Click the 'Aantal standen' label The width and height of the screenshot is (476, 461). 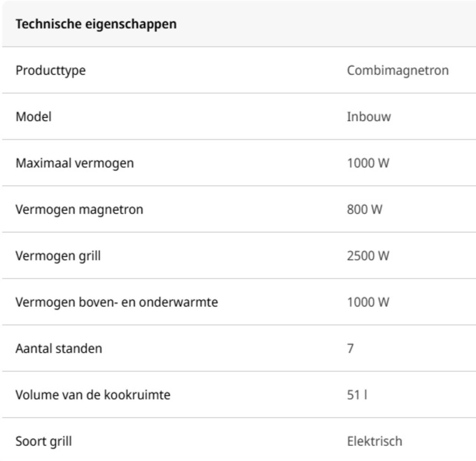point(59,349)
